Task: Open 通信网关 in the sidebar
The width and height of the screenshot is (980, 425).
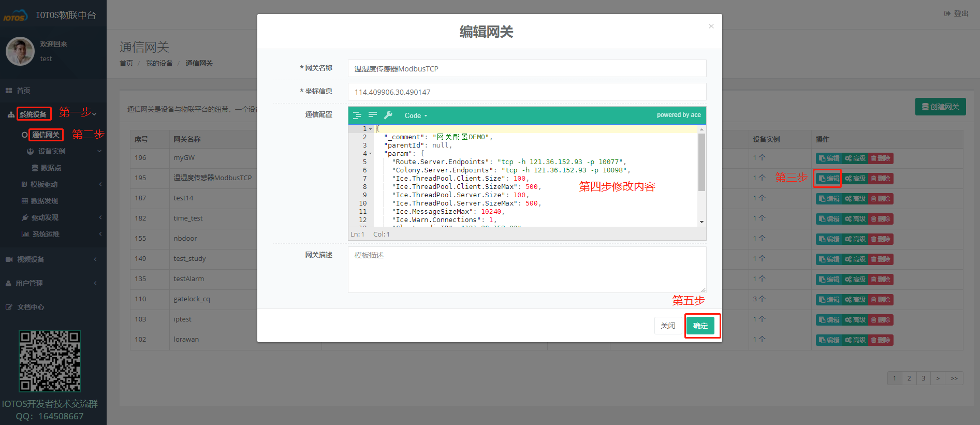Action: 46,135
